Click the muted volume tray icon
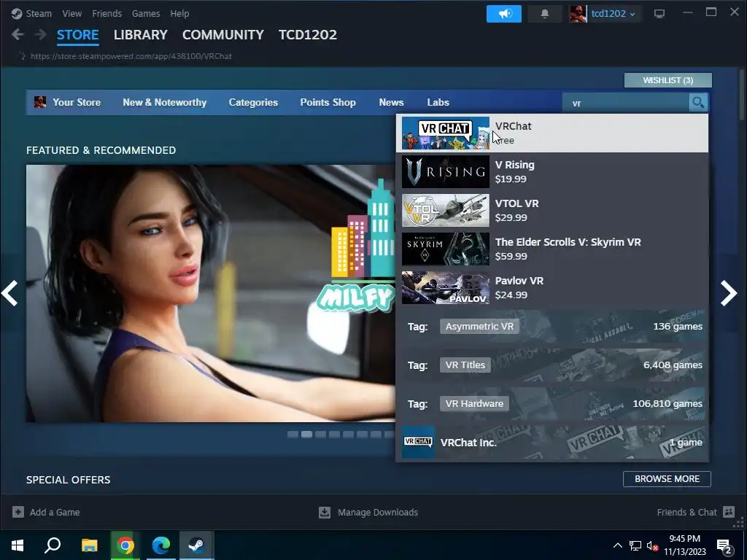747x560 pixels. pos(651,545)
